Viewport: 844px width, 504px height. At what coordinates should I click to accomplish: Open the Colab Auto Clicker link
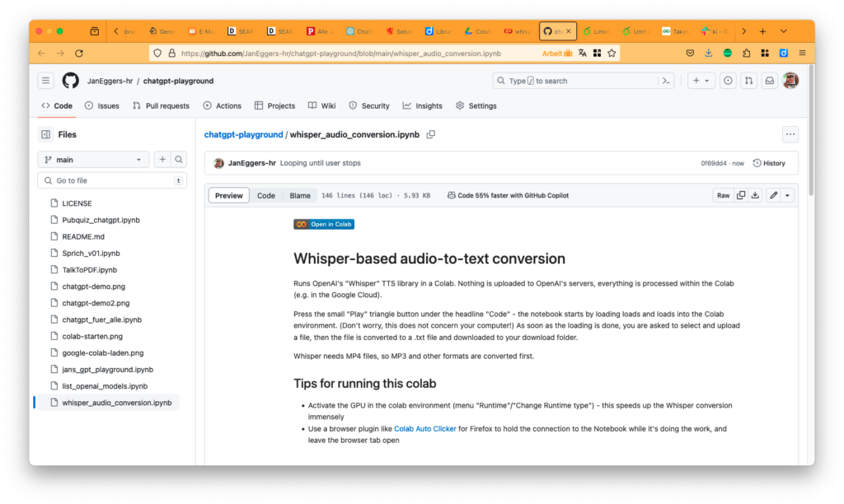coord(424,429)
